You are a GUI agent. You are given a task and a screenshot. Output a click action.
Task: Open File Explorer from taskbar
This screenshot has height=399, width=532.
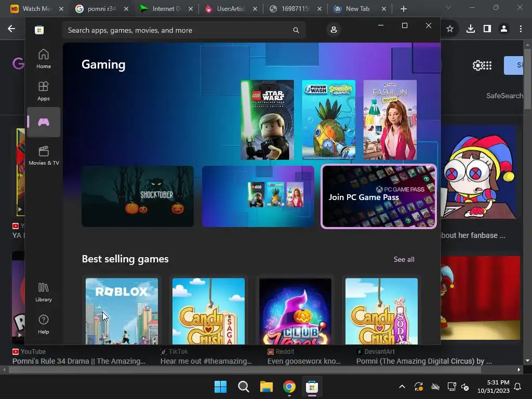pyautogui.click(x=267, y=387)
